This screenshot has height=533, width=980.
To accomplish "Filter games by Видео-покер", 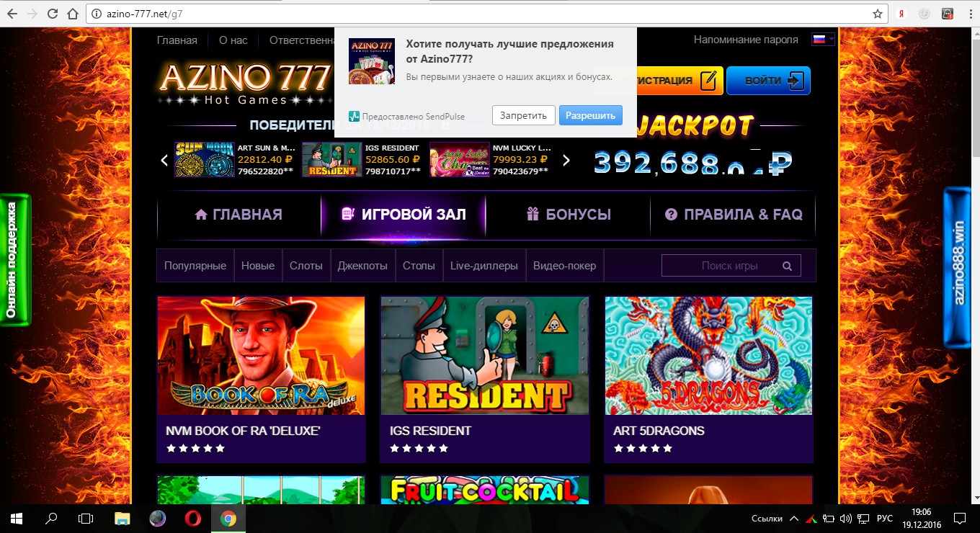I will click(x=565, y=266).
